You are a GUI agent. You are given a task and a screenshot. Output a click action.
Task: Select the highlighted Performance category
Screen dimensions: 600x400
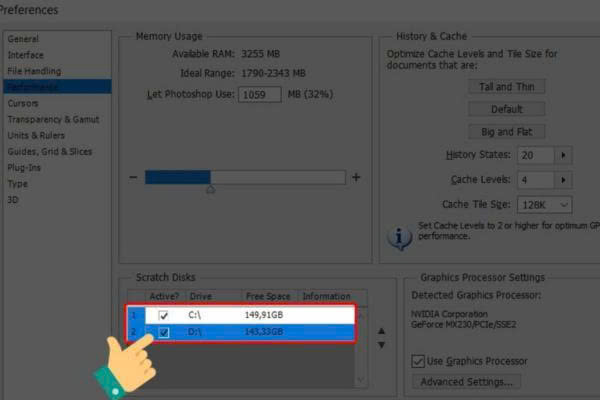click(x=57, y=87)
